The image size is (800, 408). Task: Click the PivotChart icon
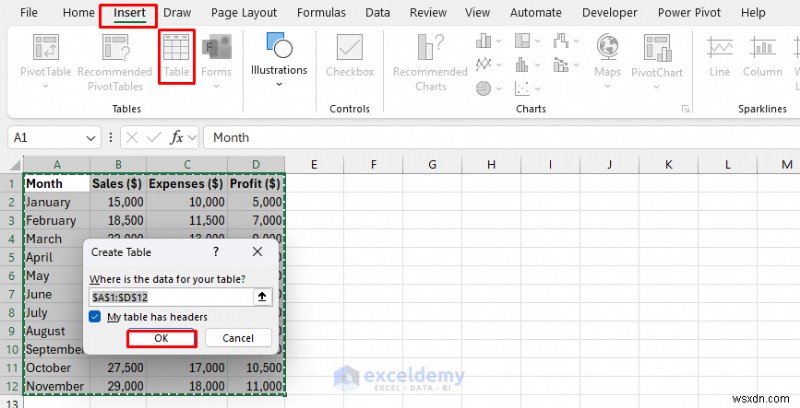(657, 47)
